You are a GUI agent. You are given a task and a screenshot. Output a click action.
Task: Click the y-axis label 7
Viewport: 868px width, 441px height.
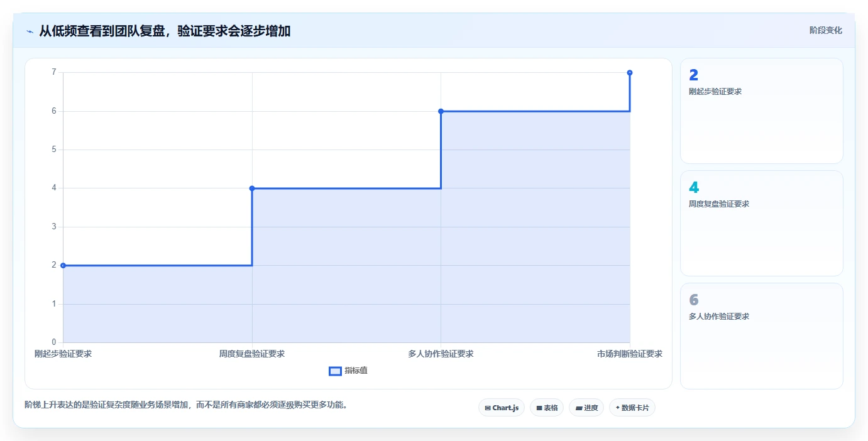click(54, 72)
